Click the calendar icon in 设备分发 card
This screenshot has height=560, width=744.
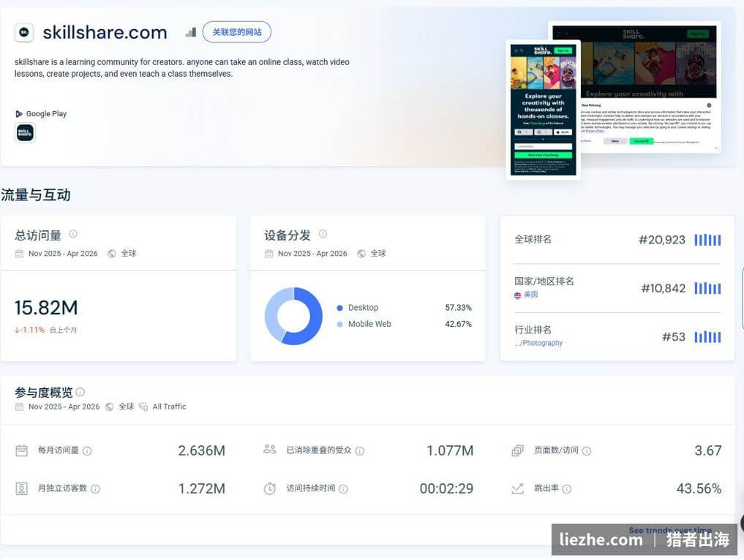tap(268, 254)
